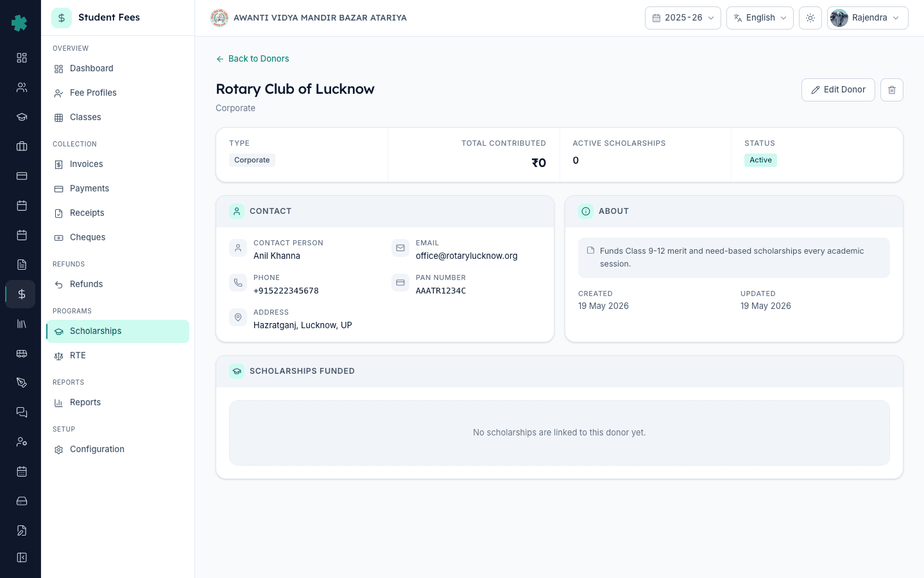Viewport: 924px width, 578px height.
Task: Open the briefcase icon in the dark rail
Action: tap(22, 146)
